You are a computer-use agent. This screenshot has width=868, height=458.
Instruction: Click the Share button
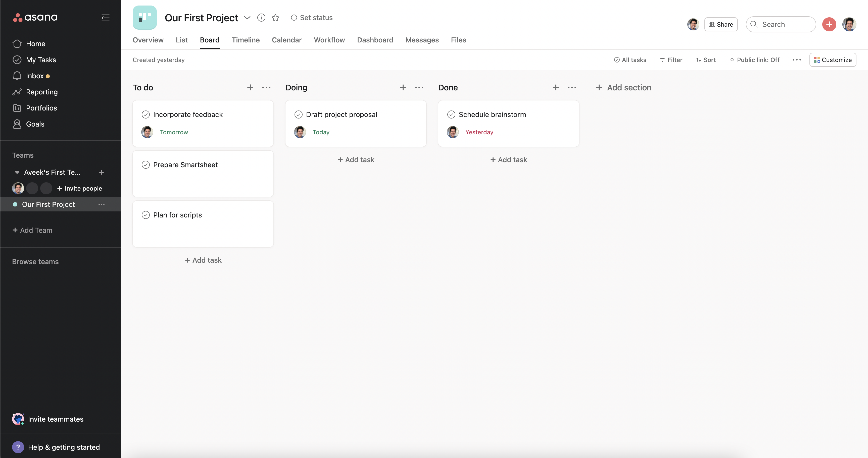tap(721, 24)
